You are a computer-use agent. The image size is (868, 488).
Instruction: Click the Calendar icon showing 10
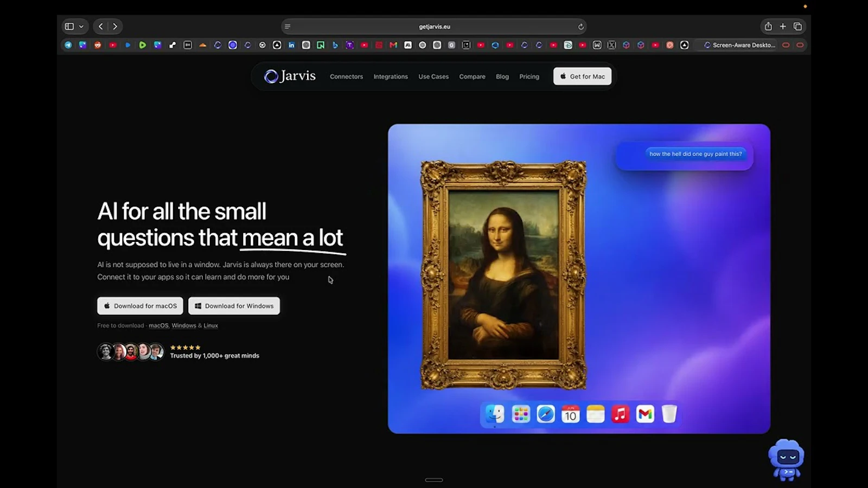click(570, 414)
